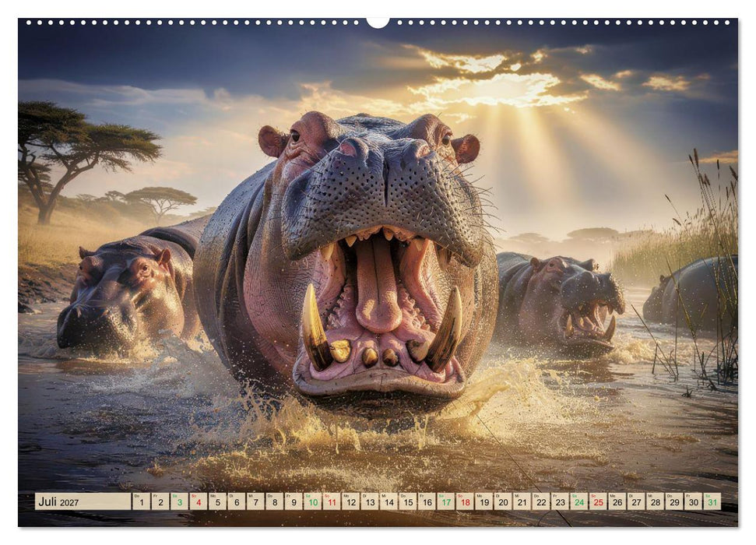Click date cell 14
The image size is (756, 545).
389,501
